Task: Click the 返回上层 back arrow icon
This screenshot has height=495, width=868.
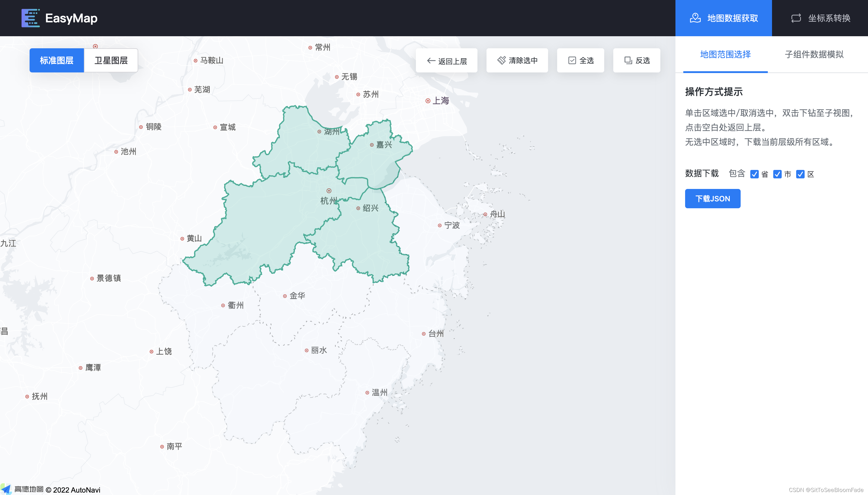Action: 430,60
